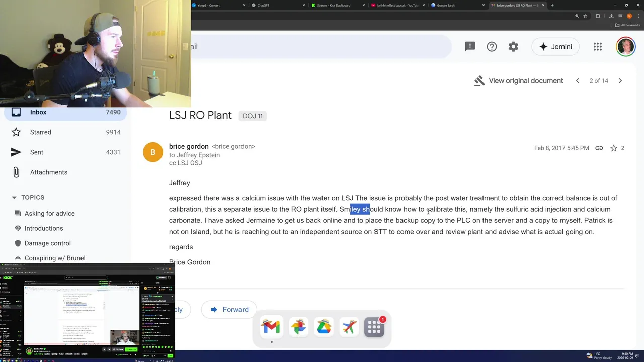Open the flights plane icon in dock
Viewport: 644px width, 362px height.
(x=349, y=327)
